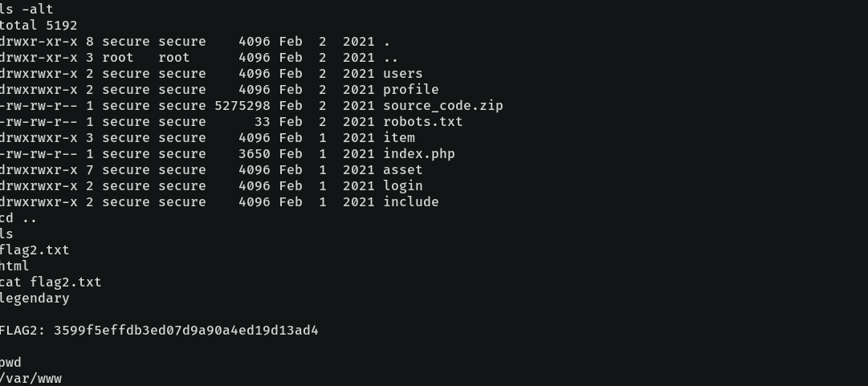This screenshot has height=386, width=868.
Task: Click the login directory entry
Action: 402,186
